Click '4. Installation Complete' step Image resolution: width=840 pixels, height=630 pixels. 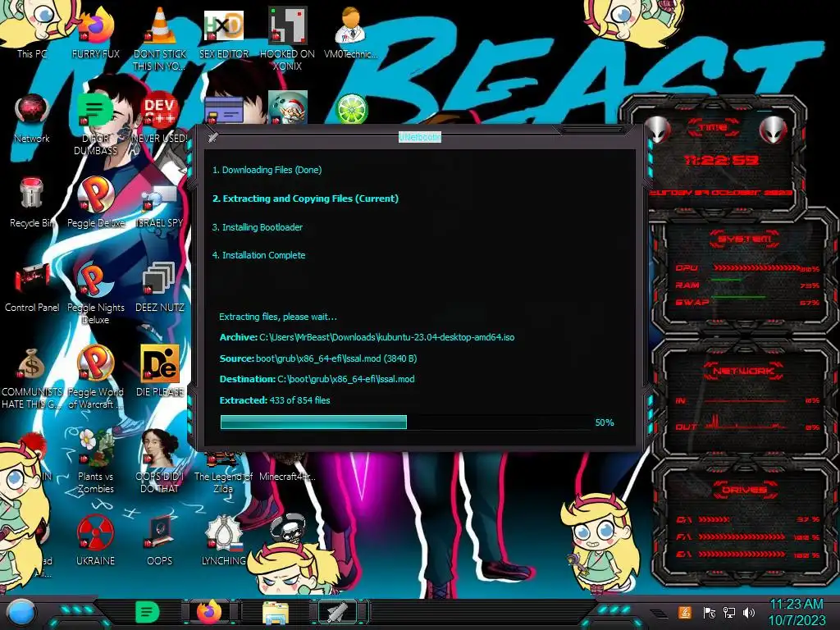258,255
